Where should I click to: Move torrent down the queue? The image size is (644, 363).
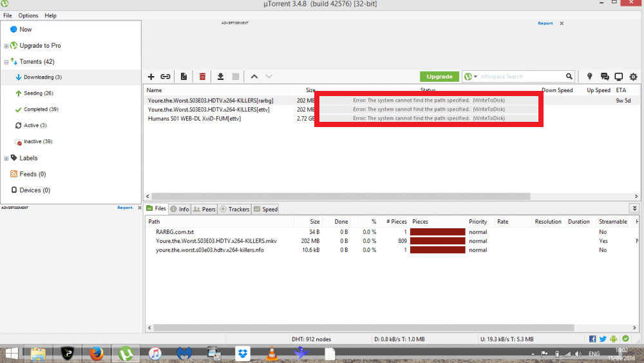(269, 77)
